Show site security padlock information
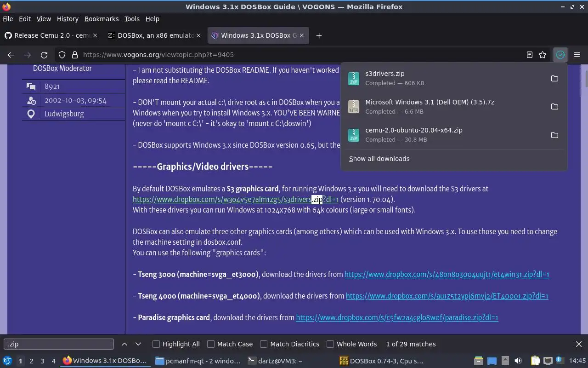The width and height of the screenshot is (588, 368). point(74,55)
